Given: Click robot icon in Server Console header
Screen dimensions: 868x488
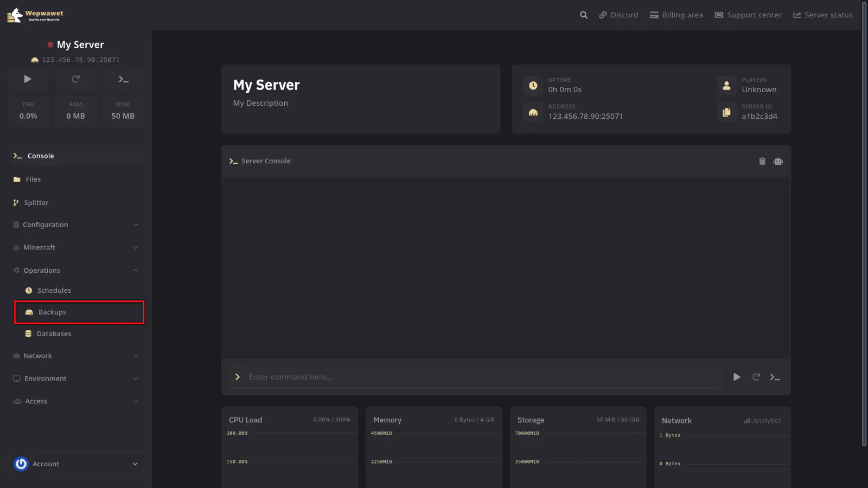Looking at the screenshot, I should tap(778, 161).
